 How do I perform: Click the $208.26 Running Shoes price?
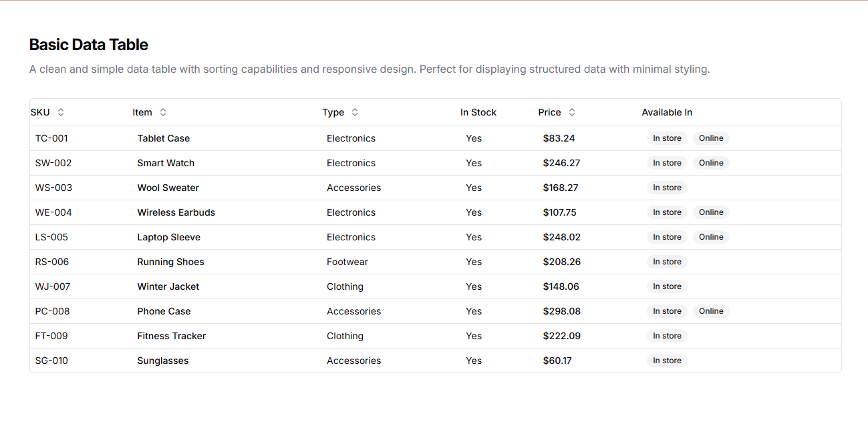point(561,262)
